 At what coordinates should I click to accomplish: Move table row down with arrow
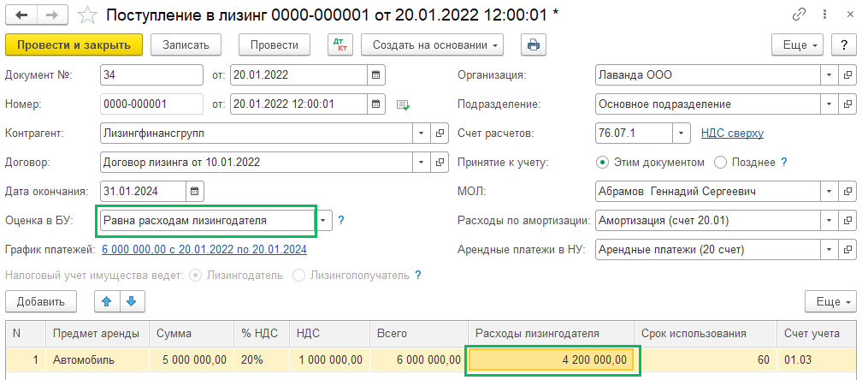point(132,301)
